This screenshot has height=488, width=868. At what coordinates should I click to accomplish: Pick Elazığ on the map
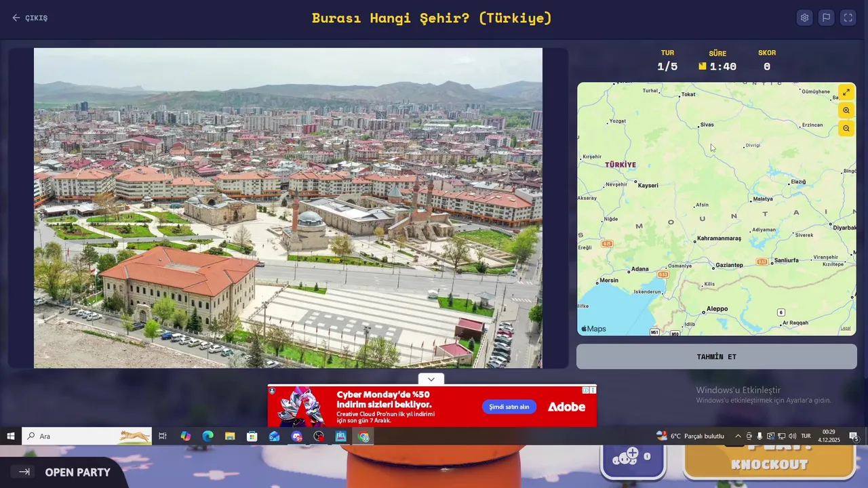click(797, 182)
